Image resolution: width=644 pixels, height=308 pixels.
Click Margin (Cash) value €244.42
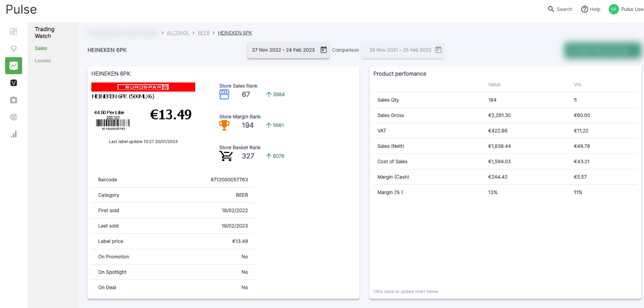point(497,177)
